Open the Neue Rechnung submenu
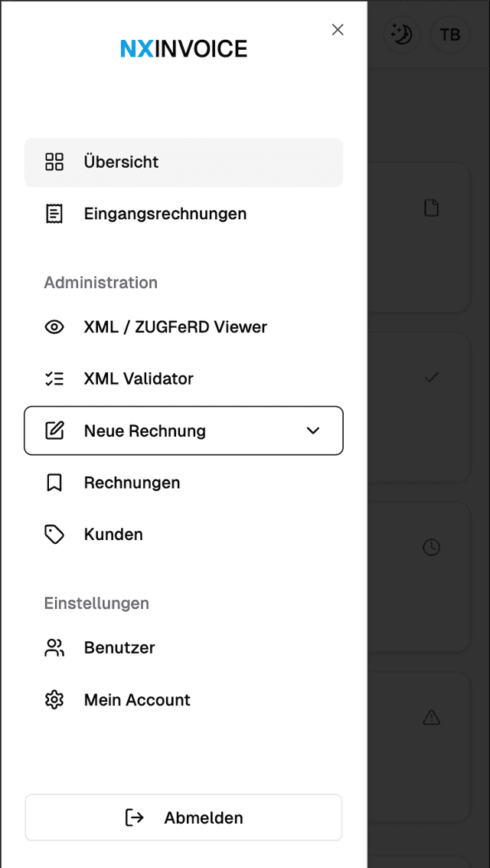The width and height of the screenshot is (490, 868). point(184,431)
